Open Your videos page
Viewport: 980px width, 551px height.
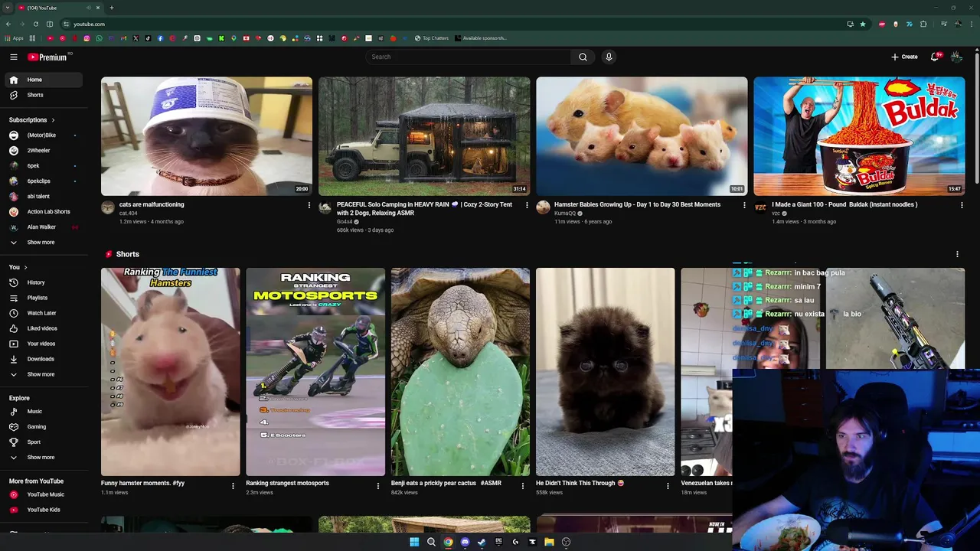pos(43,344)
